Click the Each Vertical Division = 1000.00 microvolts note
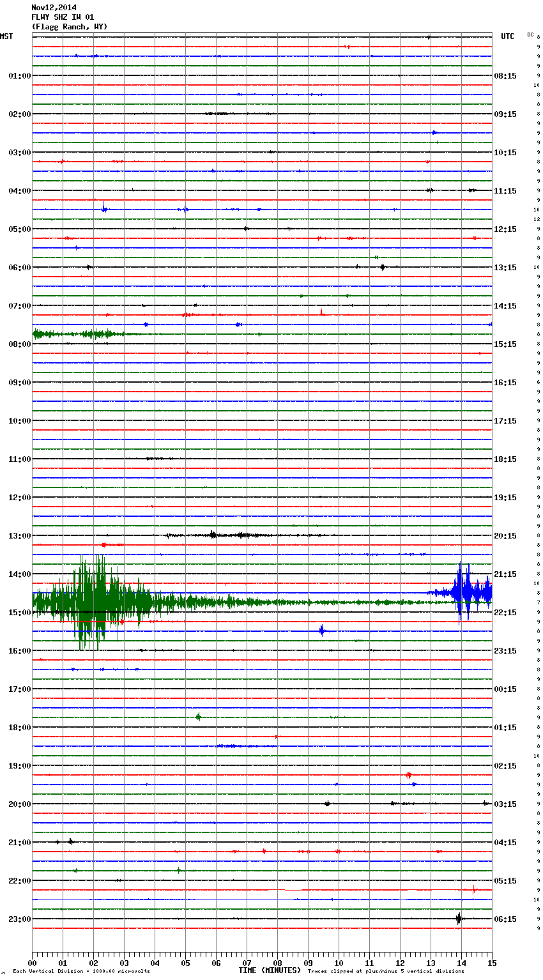The height and width of the screenshot is (980, 543). 81,971
